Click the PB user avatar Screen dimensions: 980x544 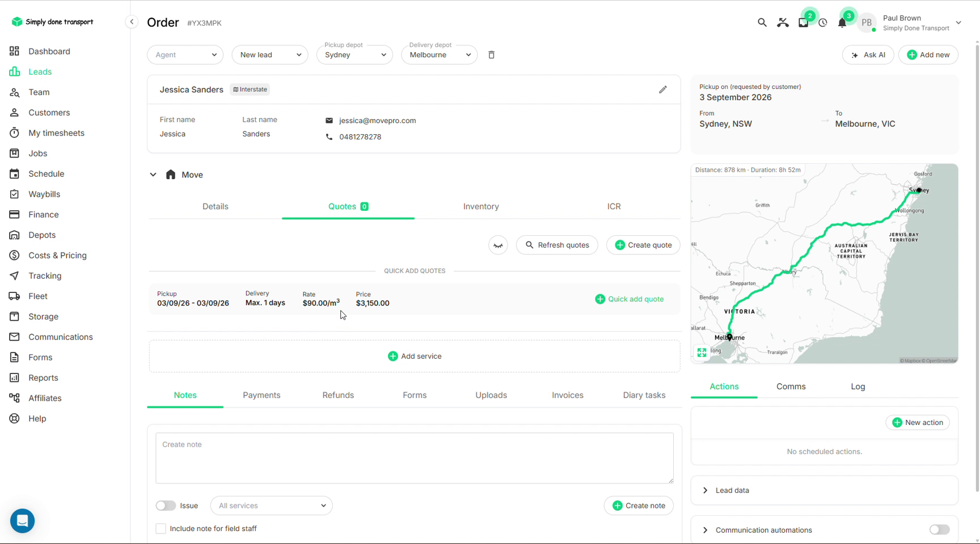click(x=866, y=23)
